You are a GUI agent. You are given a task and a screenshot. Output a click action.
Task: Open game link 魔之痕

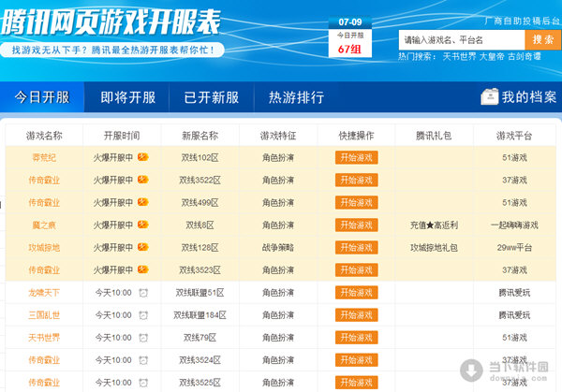(x=44, y=225)
